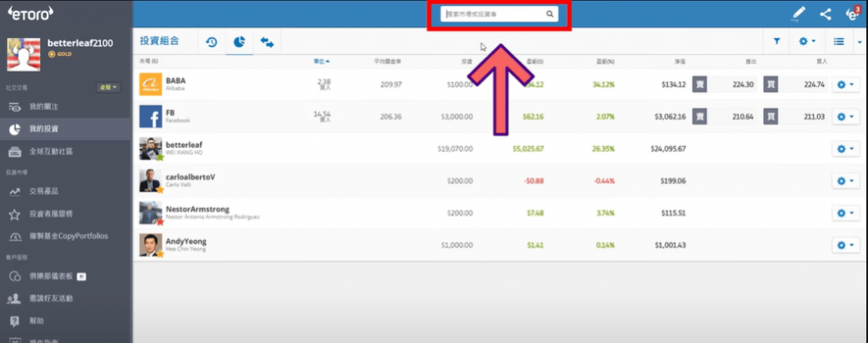Click the share icon in the top bar
The height and width of the screenshot is (343, 868).
click(x=826, y=14)
